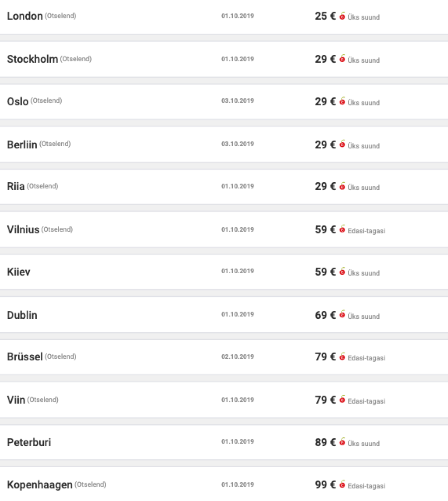Open the Stockholm destination link
The height and width of the screenshot is (501, 448).
click(32, 59)
